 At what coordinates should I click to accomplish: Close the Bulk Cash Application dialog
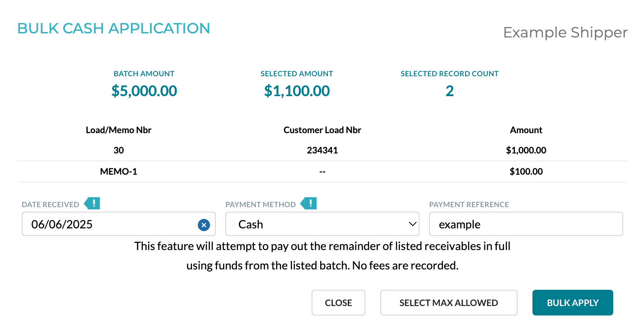[338, 303]
